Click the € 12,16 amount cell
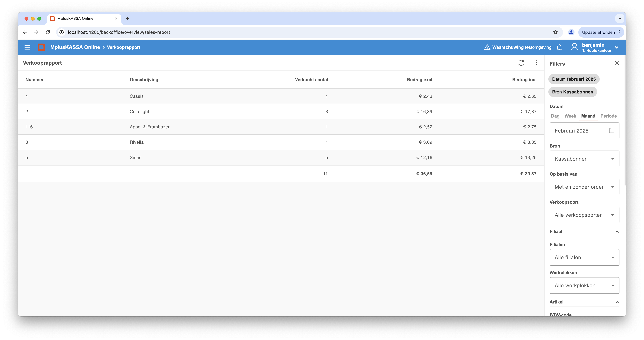This screenshot has height=340, width=644. [424, 157]
